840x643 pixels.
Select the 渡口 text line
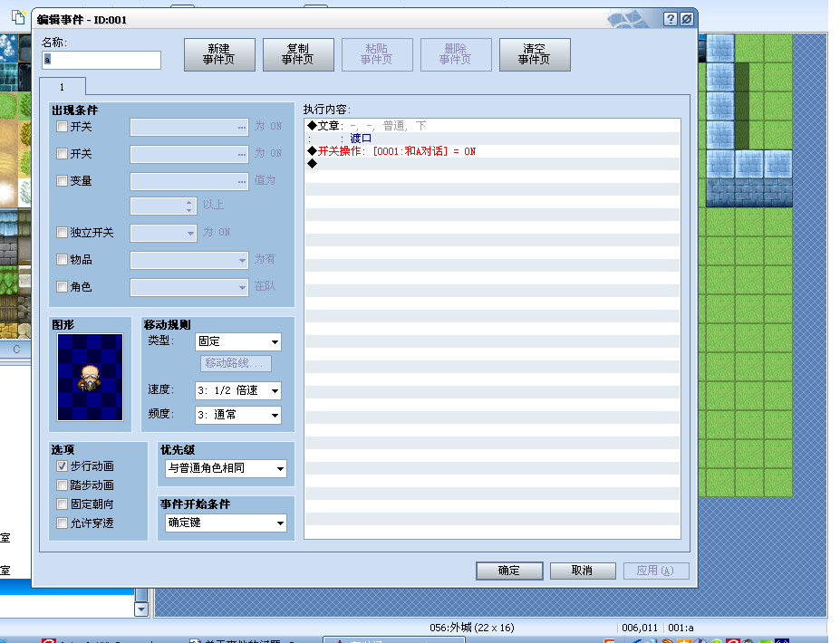tap(492, 139)
